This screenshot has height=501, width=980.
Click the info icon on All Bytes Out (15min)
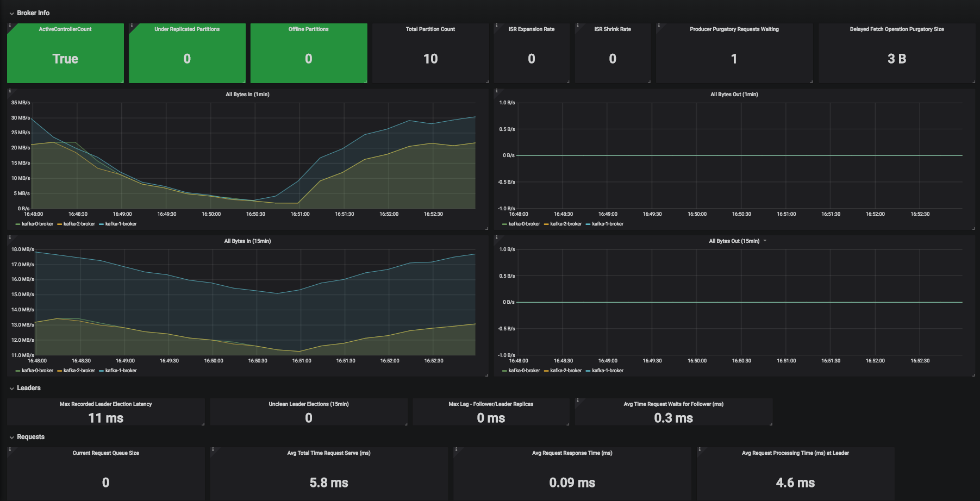click(x=496, y=237)
